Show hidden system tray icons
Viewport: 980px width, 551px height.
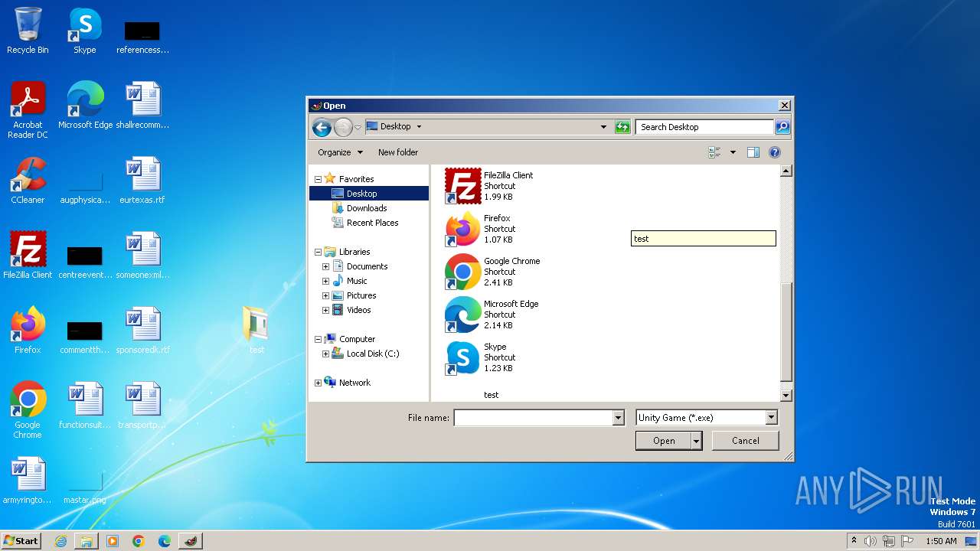(854, 541)
